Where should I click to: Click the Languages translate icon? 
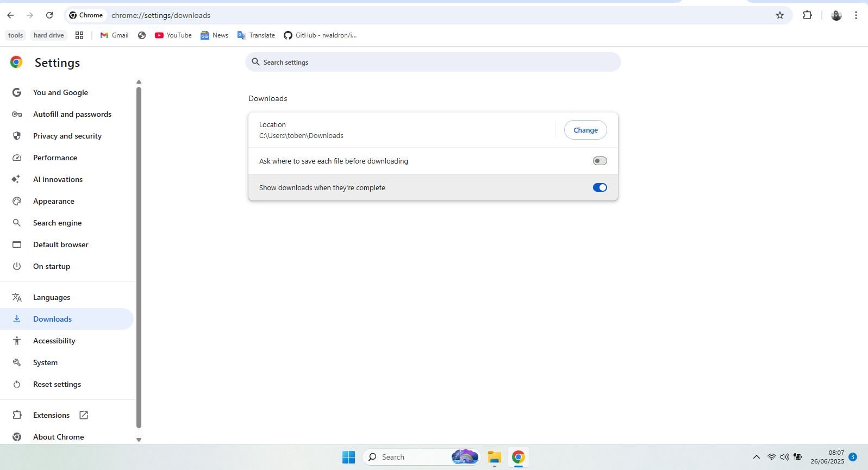pos(17,297)
